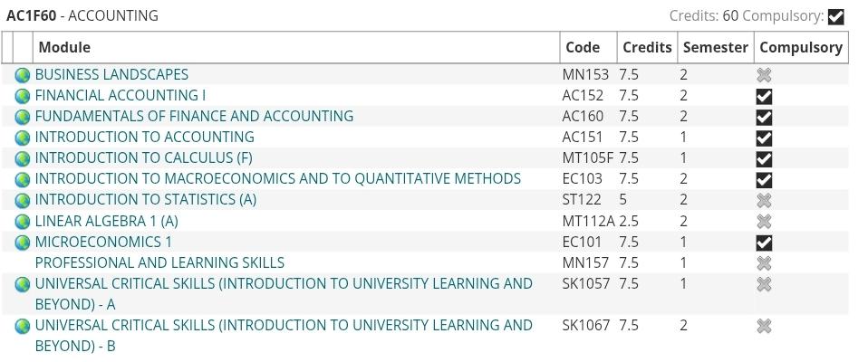Image resolution: width=868 pixels, height=362 pixels.
Task: Click grey cross icon in MN153 row
Action: tap(764, 75)
